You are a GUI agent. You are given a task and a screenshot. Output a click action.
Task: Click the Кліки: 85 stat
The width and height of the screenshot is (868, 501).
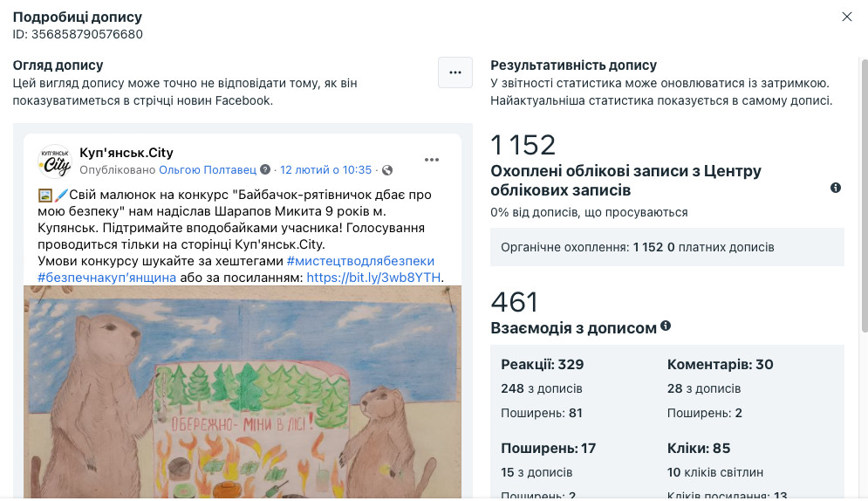pyautogui.click(x=699, y=448)
